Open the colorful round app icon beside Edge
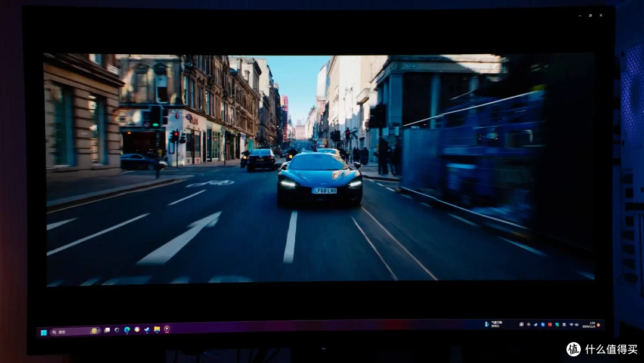Viewport: 644px width, 363px height. 137,330
